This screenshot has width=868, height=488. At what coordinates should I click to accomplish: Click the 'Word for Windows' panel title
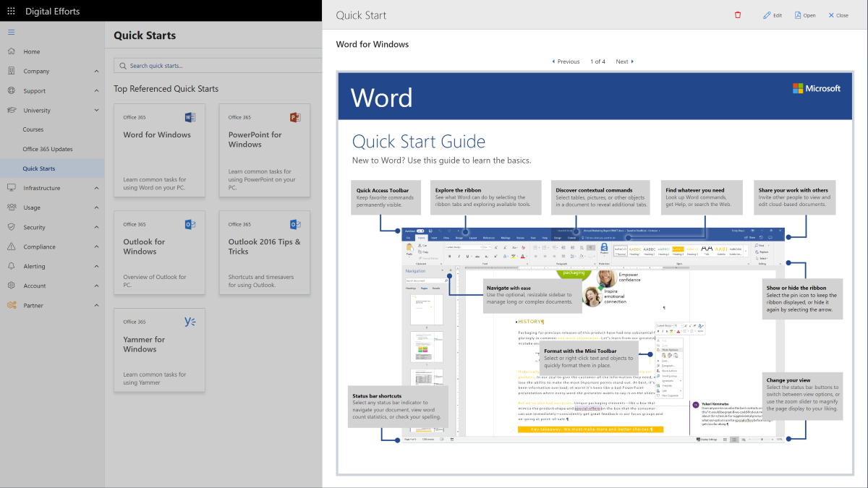(x=373, y=44)
